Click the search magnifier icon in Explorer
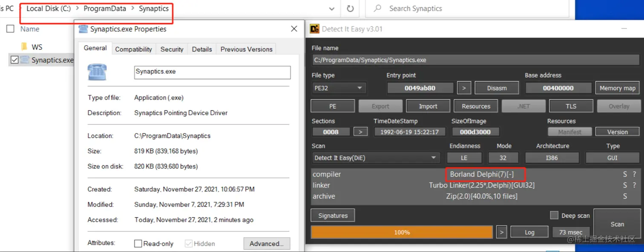The height and width of the screenshot is (252, 644). click(x=377, y=9)
